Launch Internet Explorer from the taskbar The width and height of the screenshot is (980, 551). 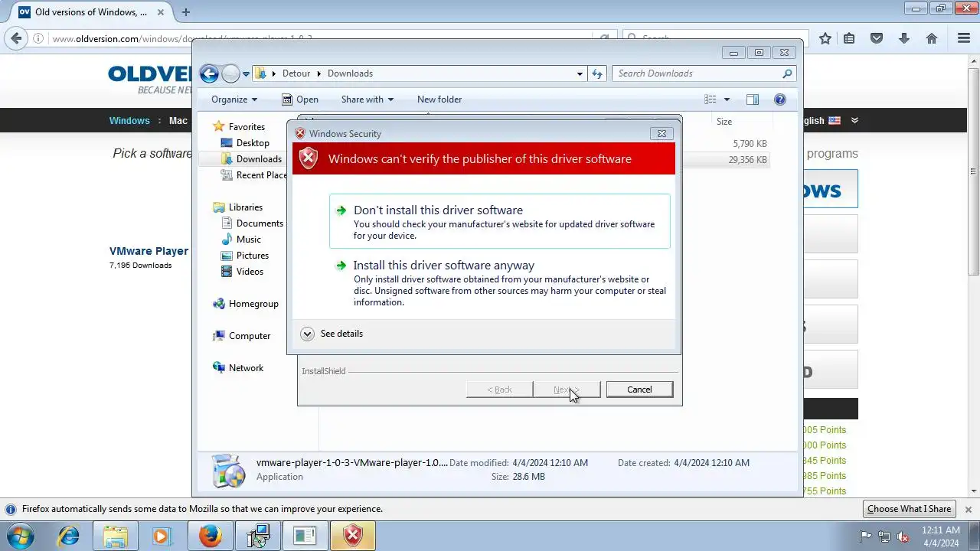pos(69,536)
